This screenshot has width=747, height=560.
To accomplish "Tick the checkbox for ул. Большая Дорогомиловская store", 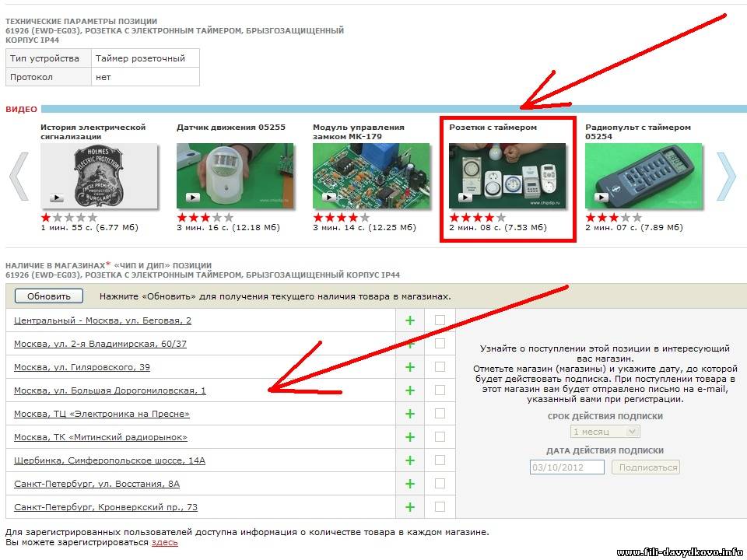I will tap(440, 390).
